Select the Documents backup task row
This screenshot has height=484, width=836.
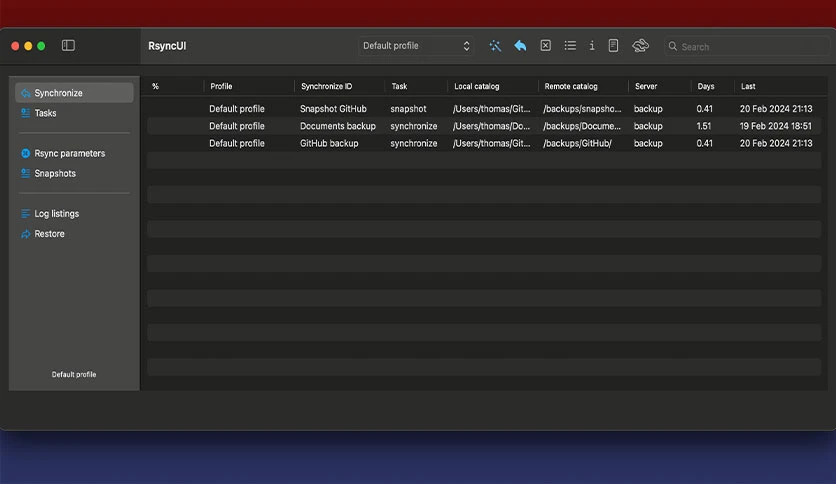tap(484, 126)
